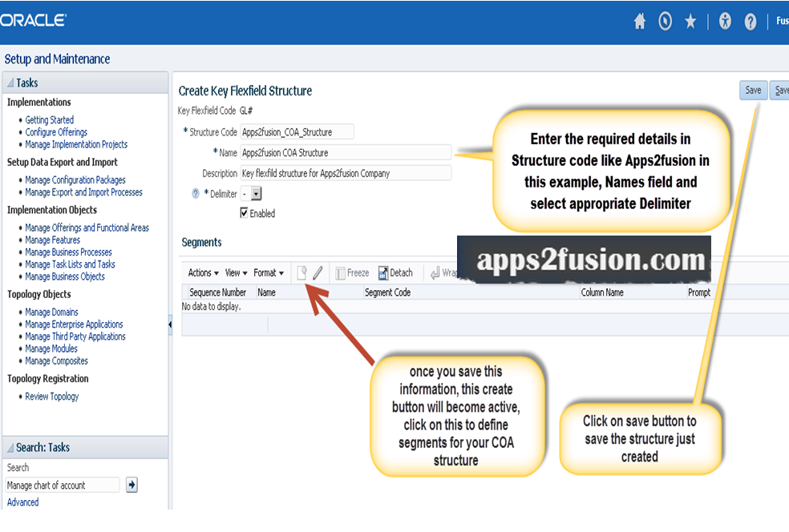Open Configure Offerings link
This screenshot has height=532, width=789.
coord(56,131)
